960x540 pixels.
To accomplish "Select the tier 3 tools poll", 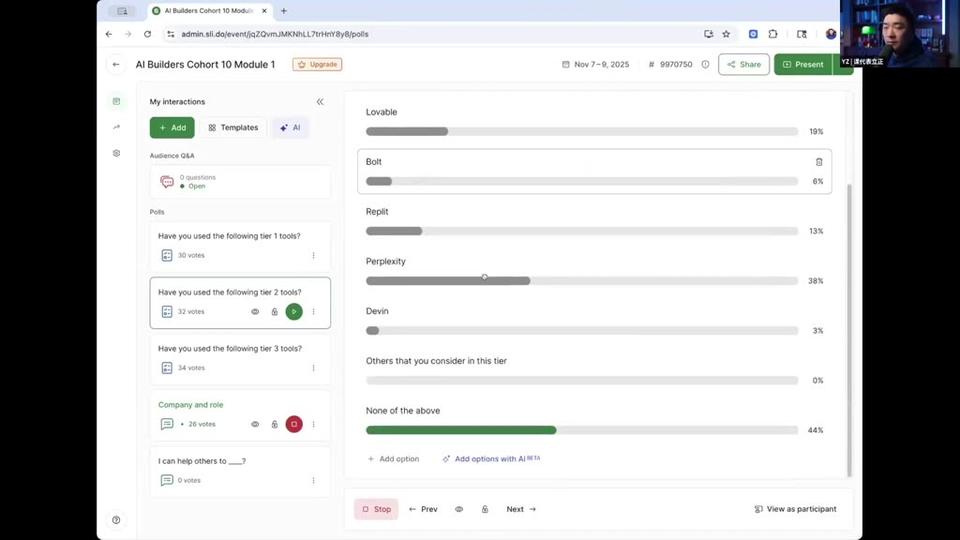I will (240, 359).
